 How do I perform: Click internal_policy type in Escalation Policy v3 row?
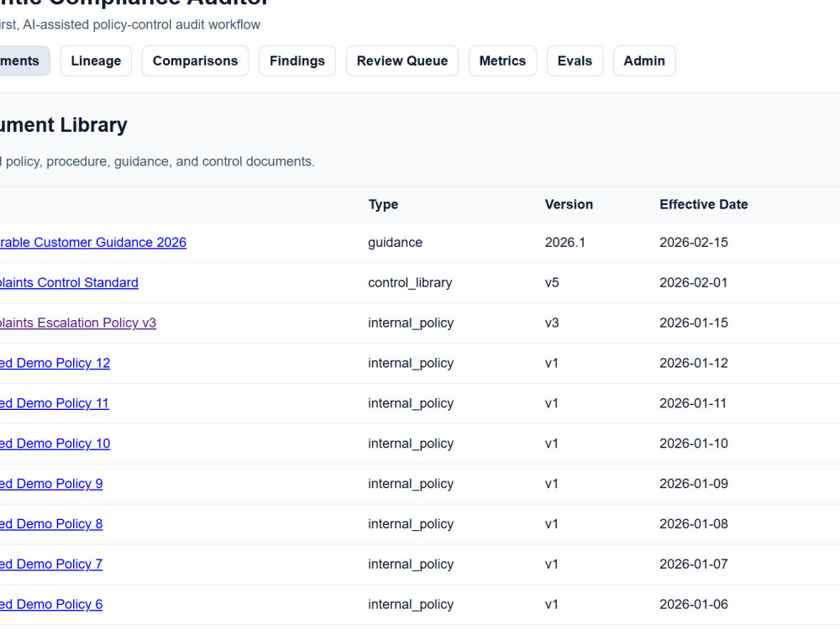[411, 323]
